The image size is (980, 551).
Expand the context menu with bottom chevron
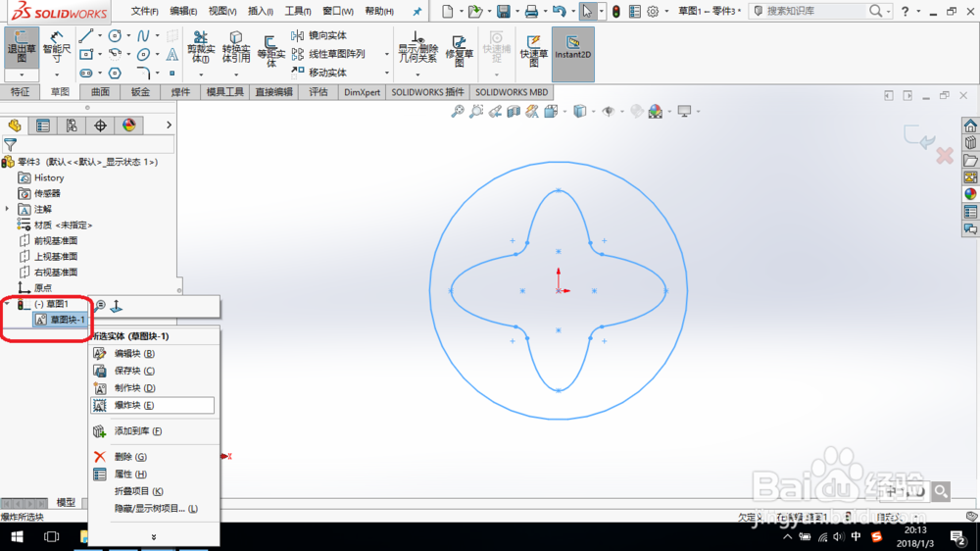(154, 536)
